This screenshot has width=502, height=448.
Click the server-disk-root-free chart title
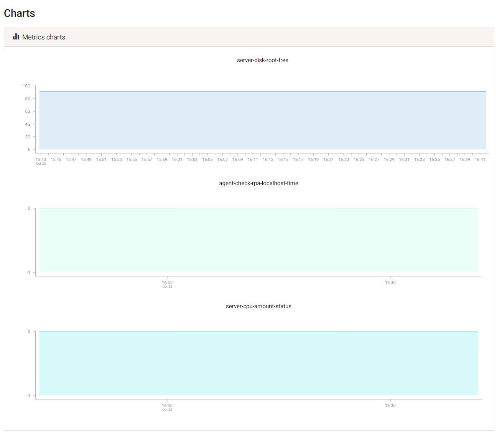coord(263,60)
